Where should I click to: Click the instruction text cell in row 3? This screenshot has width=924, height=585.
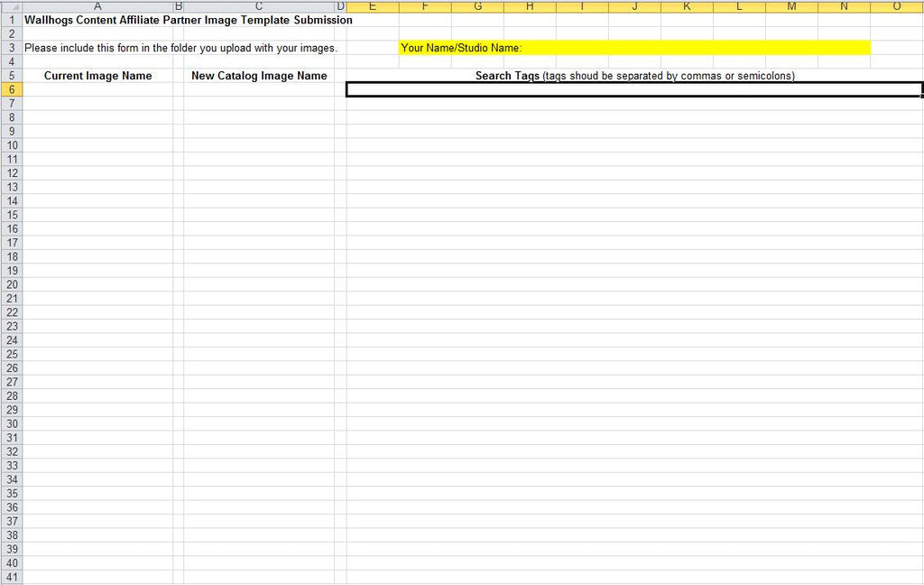(97, 48)
